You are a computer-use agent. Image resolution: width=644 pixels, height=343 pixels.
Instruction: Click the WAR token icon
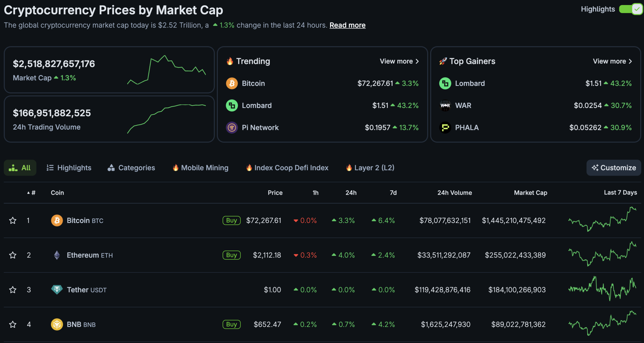445,105
